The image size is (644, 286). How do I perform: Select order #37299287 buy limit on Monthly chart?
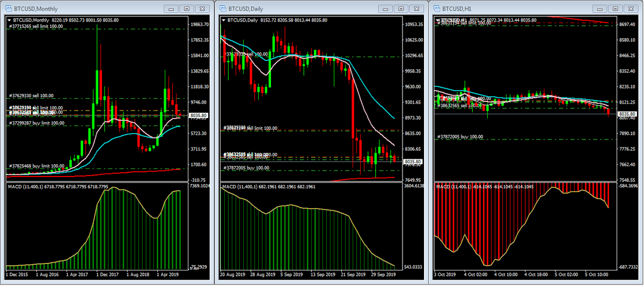[x=36, y=123]
